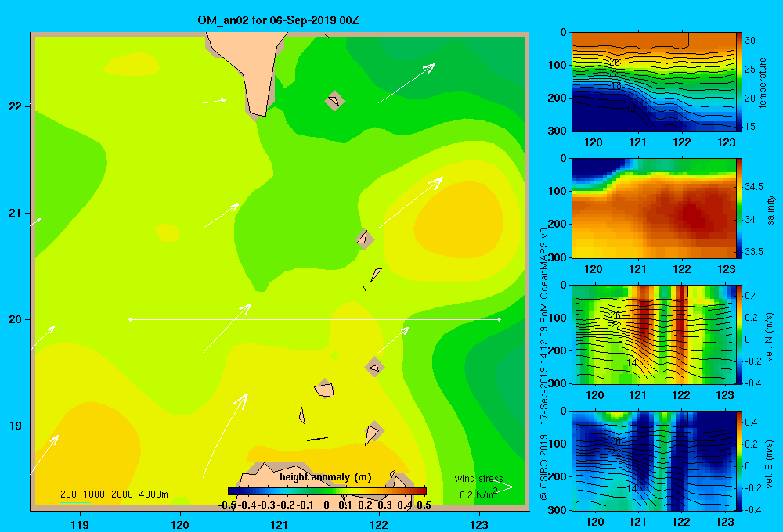Click the 'temperature' axis label
Image resolution: width=783 pixels, height=532 pixels.
pyautogui.click(x=763, y=82)
